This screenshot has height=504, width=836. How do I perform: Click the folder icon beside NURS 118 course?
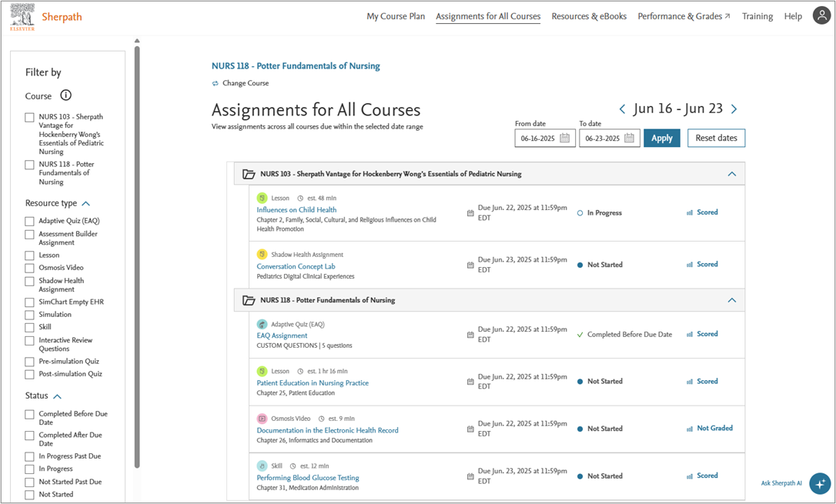pyautogui.click(x=249, y=299)
